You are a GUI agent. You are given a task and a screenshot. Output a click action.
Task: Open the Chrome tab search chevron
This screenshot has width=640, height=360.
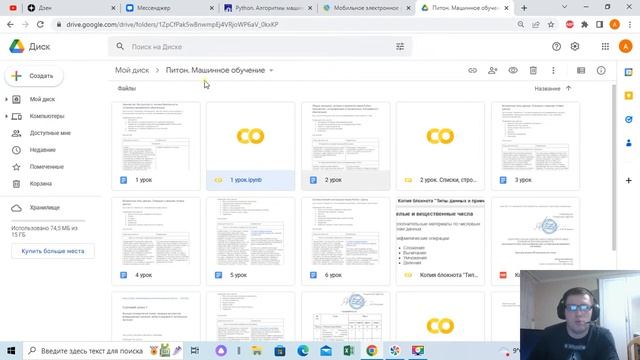564,7
